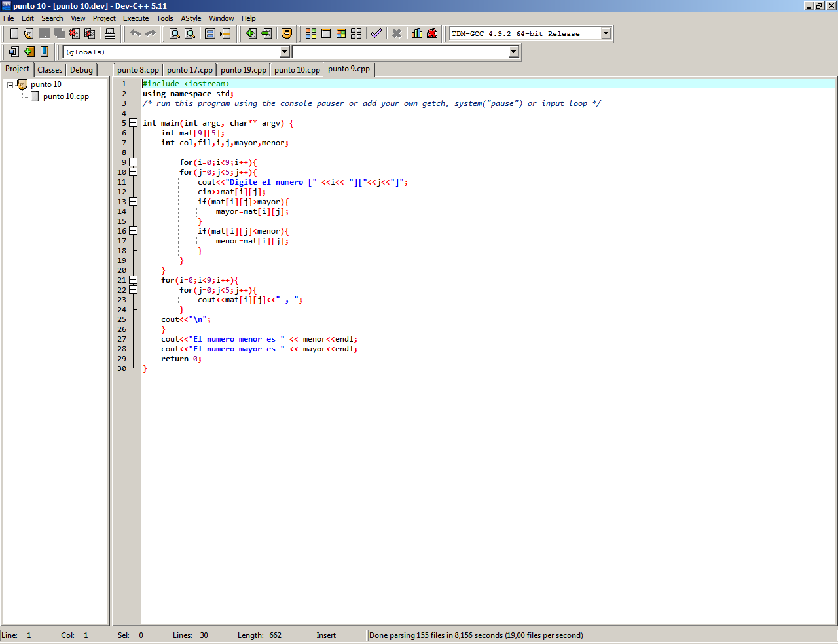Collapse the main function fold on line 5
The height and width of the screenshot is (644, 838).
(x=134, y=123)
